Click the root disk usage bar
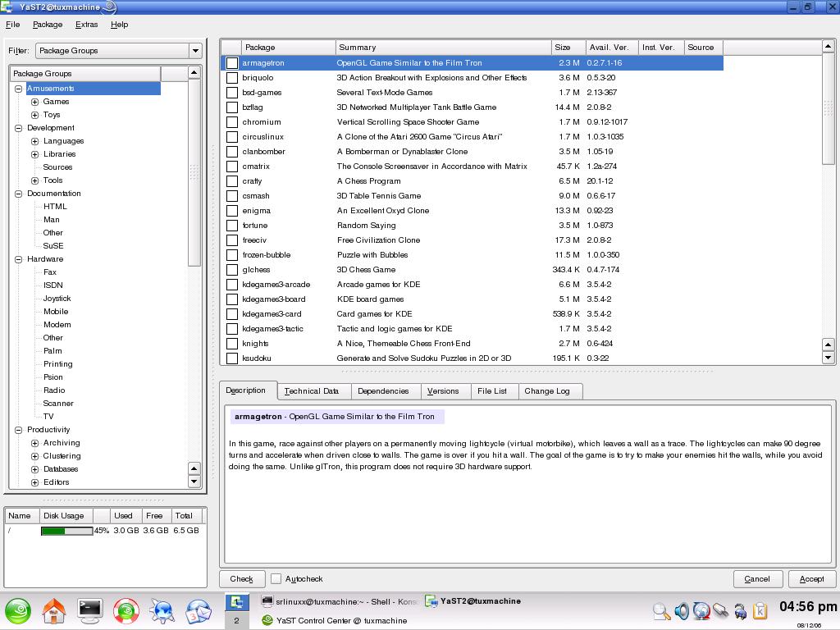 67,531
